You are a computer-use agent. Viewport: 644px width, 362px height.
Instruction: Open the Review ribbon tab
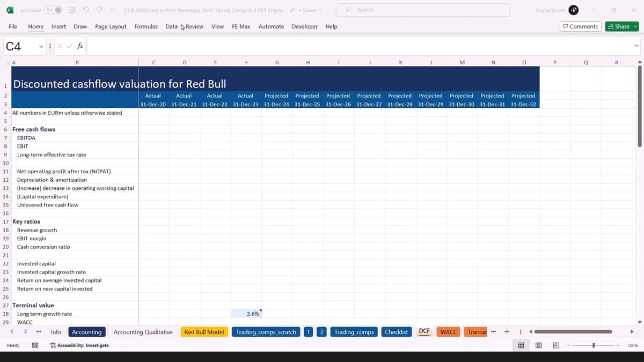click(194, 26)
